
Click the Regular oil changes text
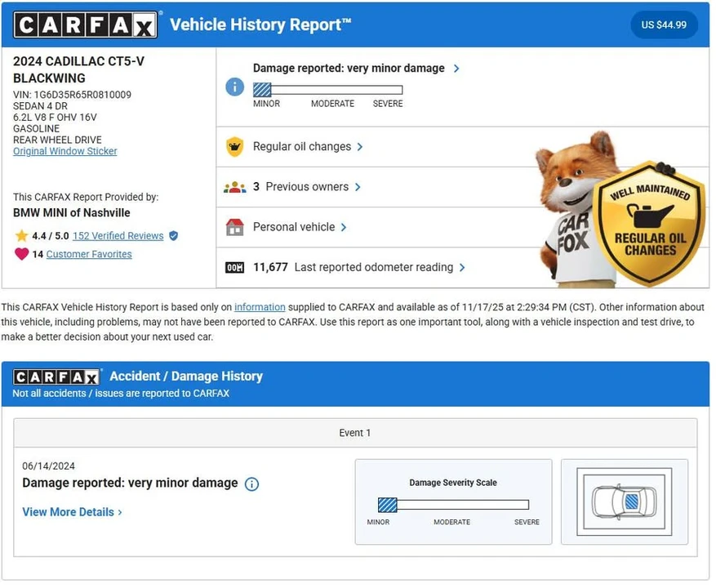[303, 147]
